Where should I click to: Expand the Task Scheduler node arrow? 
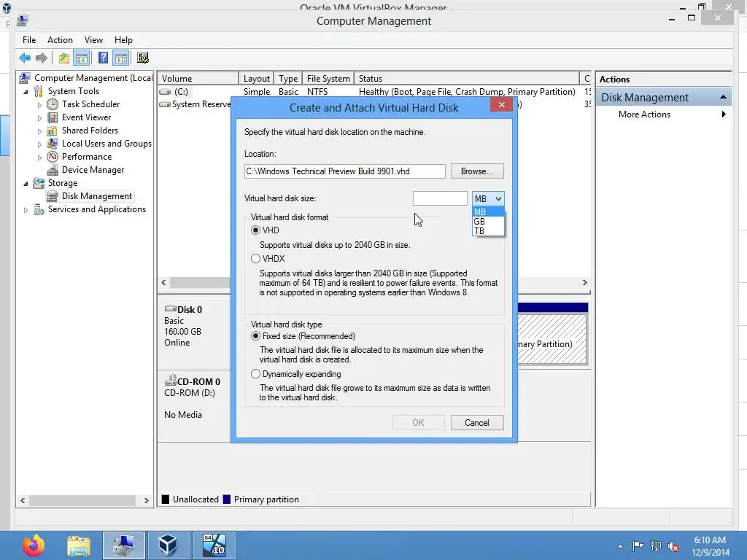pyautogui.click(x=39, y=104)
